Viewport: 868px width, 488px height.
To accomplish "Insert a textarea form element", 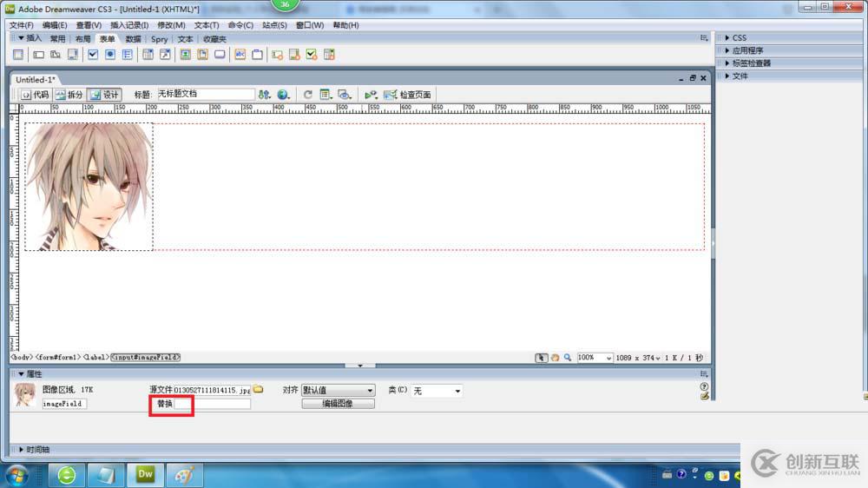I will click(73, 55).
